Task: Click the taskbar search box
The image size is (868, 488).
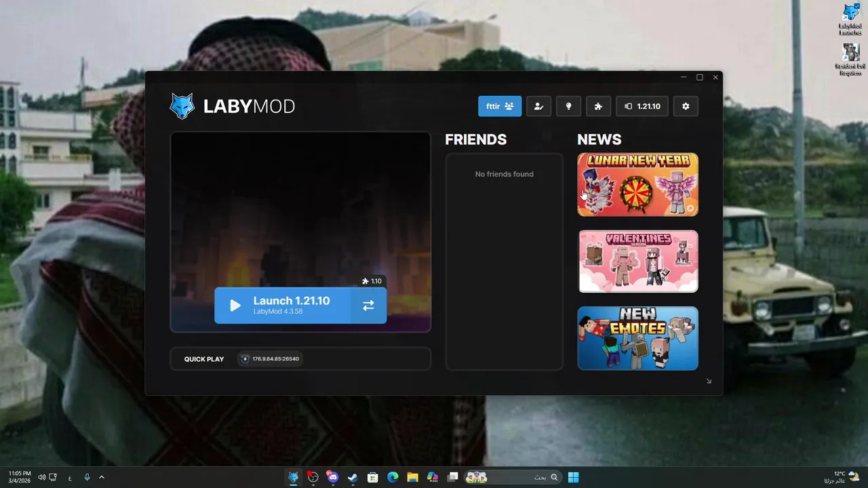Action: (x=513, y=477)
